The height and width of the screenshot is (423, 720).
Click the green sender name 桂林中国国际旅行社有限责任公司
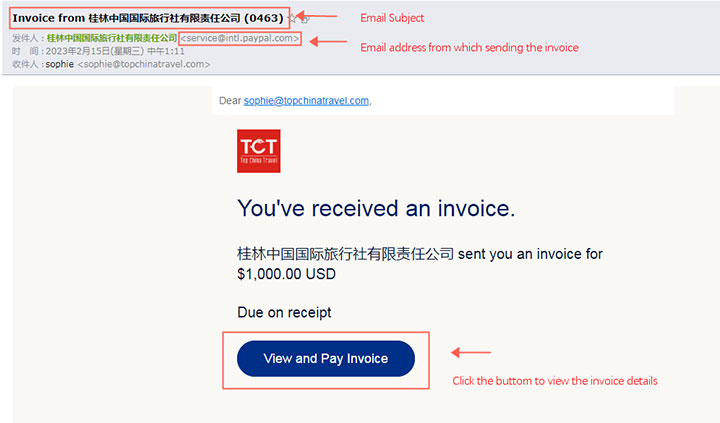tap(112, 38)
